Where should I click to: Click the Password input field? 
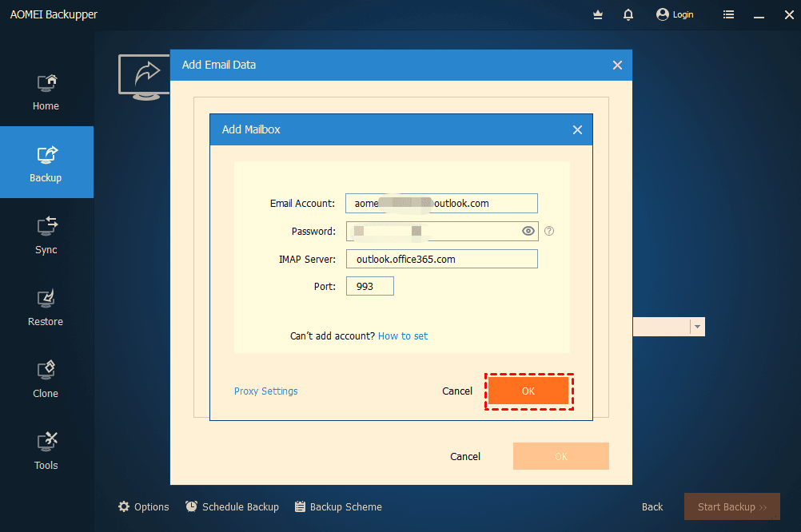click(442, 232)
